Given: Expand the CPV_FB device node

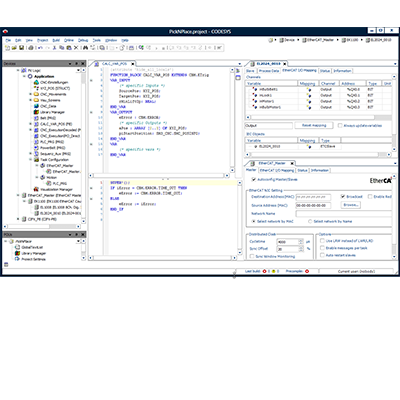Looking at the screenshot, I should [x=18, y=219].
